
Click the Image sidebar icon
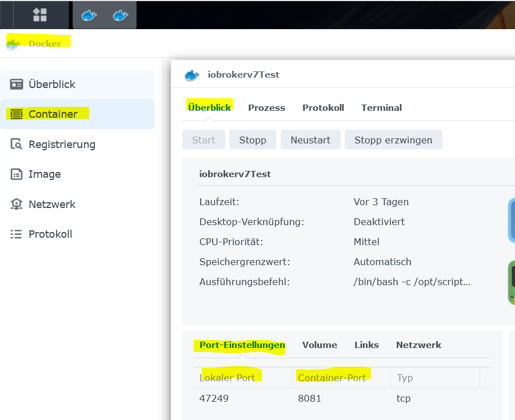coord(17,174)
